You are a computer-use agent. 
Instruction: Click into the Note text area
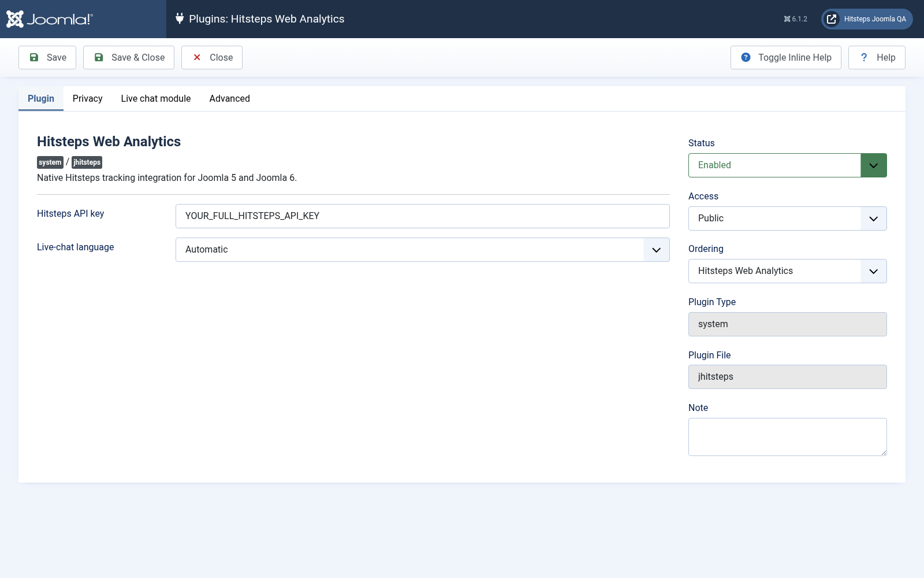788,437
